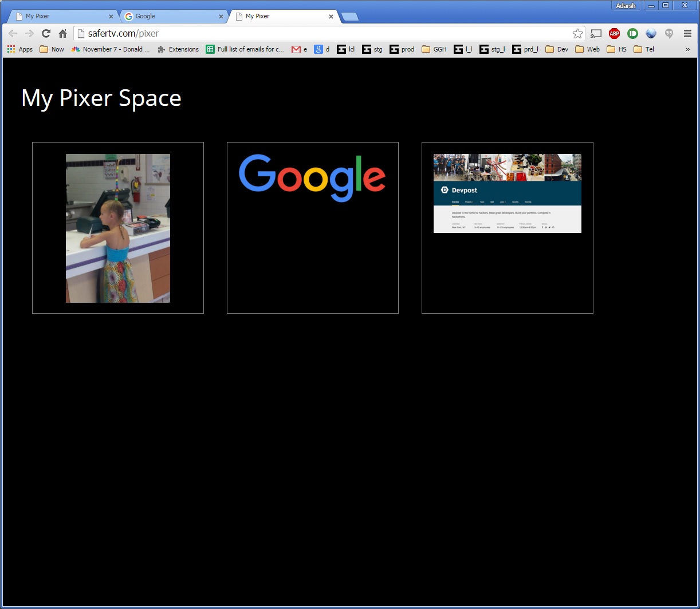The height and width of the screenshot is (609, 700).
Task: Click the globe extension icon
Action: click(x=651, y=34)
